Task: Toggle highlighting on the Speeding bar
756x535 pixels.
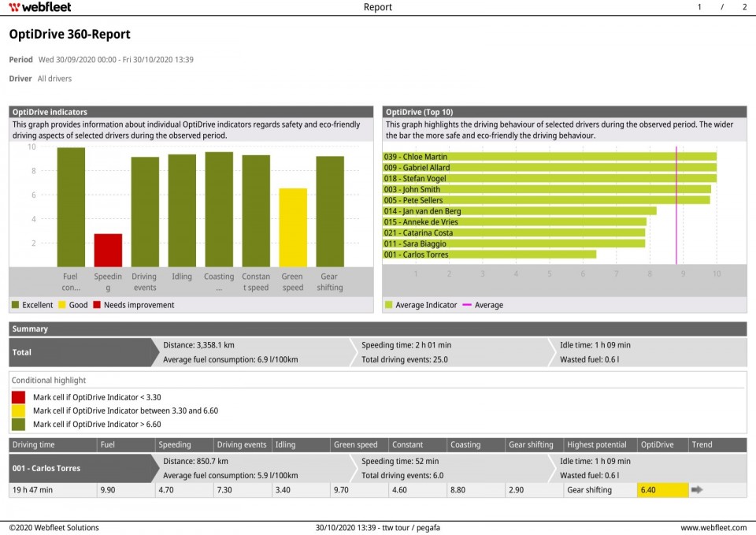Action: [107, 248]
